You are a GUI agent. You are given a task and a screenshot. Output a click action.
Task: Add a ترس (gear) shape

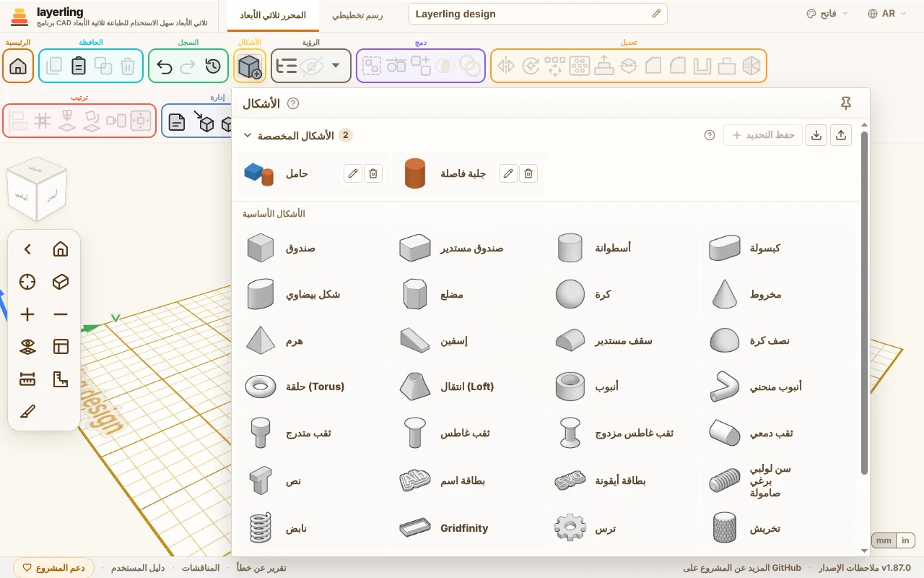tap(622, 529)
